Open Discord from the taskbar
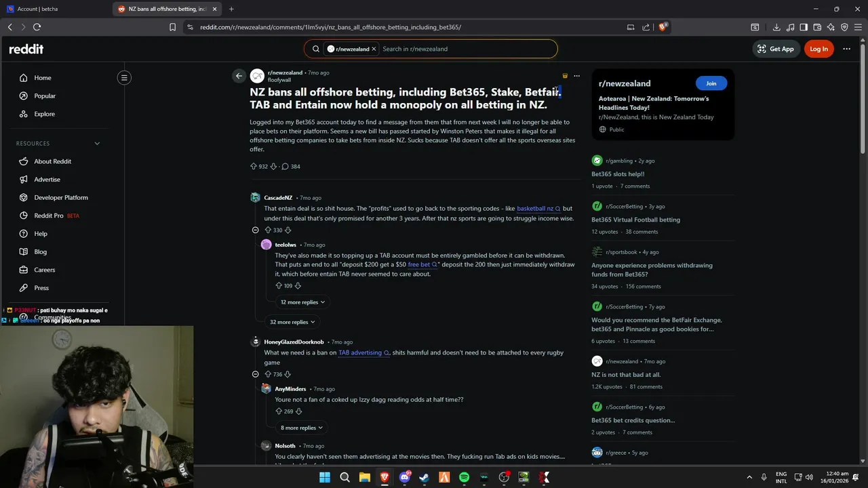Image resolution: width=868 pixels, height=488 pixels. (405, 477)
